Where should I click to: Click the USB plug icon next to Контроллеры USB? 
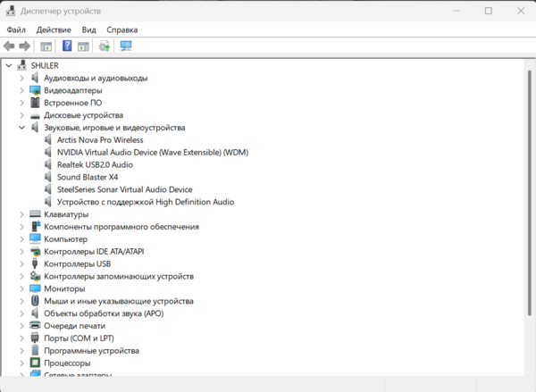[35, 263]
